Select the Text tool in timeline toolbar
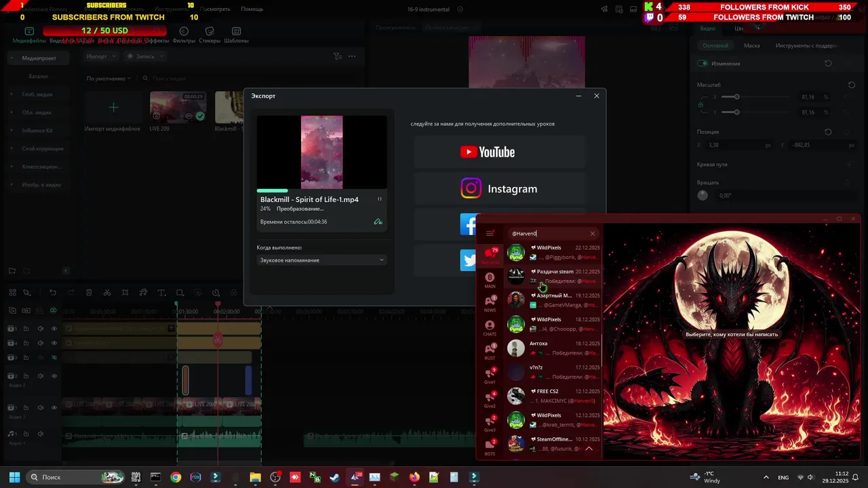868x488 pixels. point(161,292)
